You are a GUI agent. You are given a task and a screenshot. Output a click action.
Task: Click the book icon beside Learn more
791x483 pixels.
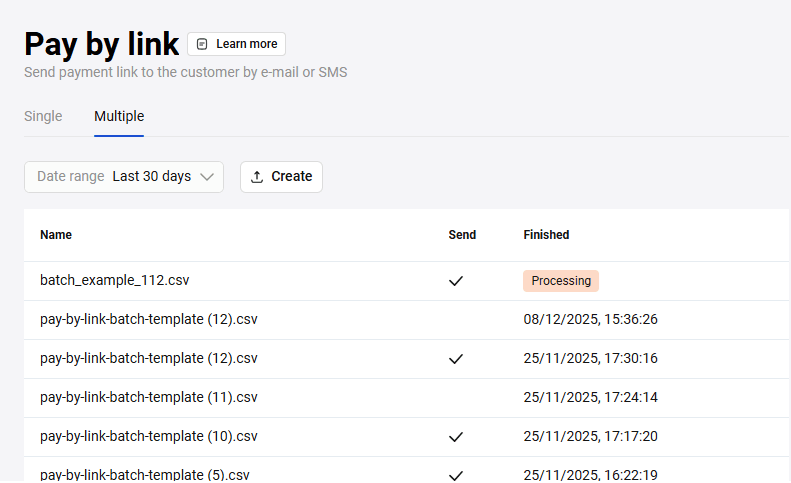coord(202,44)
